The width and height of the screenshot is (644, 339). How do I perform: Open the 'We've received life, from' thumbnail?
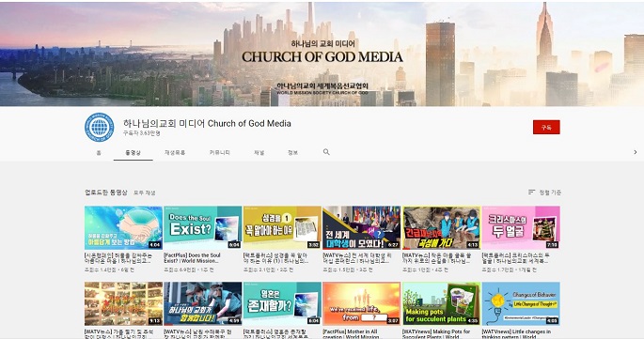pos(361,303)
